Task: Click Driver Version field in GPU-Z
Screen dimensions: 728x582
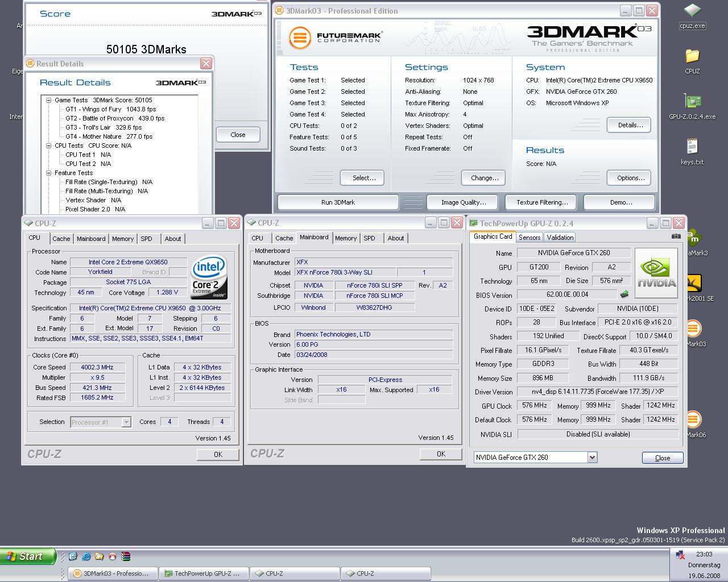Action: 598,392
